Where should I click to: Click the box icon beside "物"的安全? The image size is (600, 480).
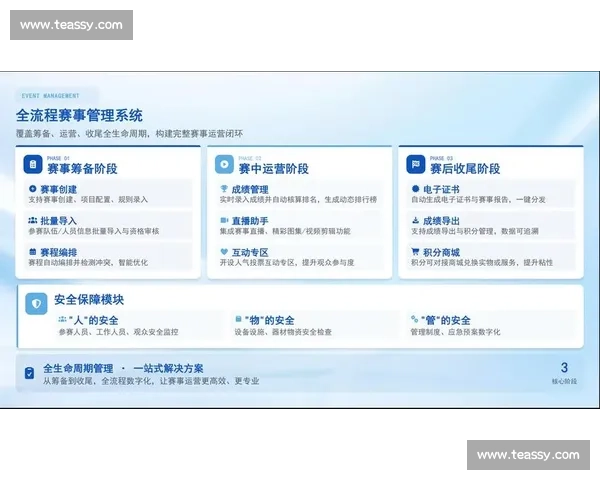(x=238, y=319)
